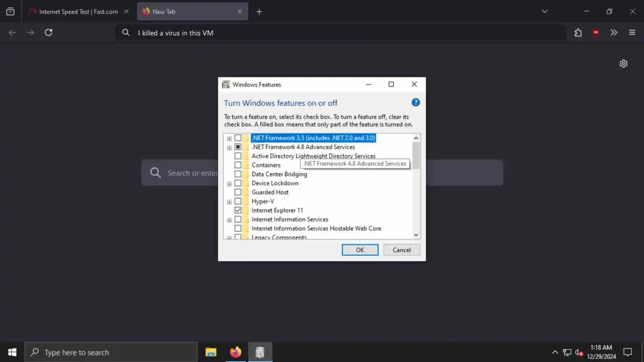
Task: Click the Firefox view tabs icon
Action: [x=10, y=12]
